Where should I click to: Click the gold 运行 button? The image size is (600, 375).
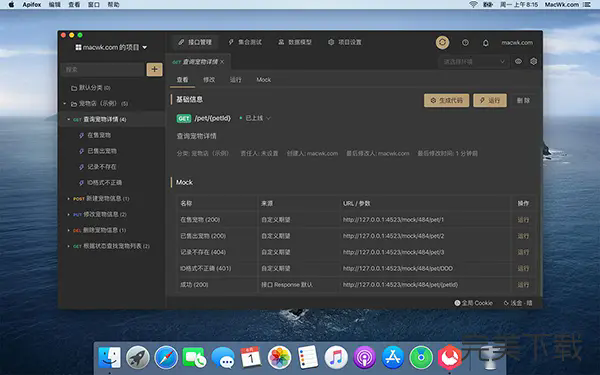point(490,100)
